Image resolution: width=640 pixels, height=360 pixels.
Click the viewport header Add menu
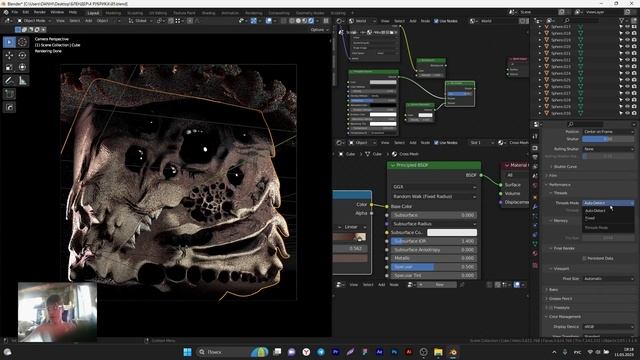[88, 20]
